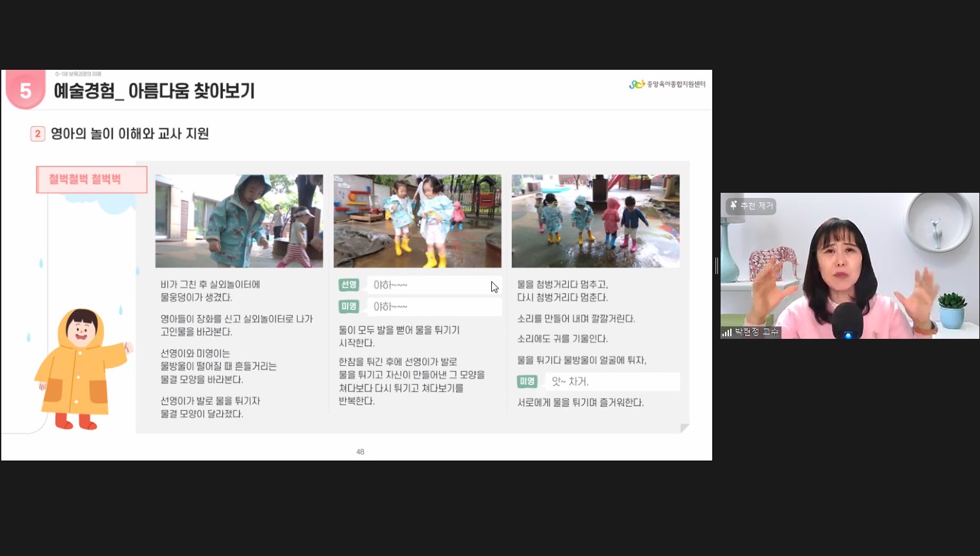Viewport: 980px width, 556px height.
Task: Click the green '선영' name tag
Action: pos(348,284)
